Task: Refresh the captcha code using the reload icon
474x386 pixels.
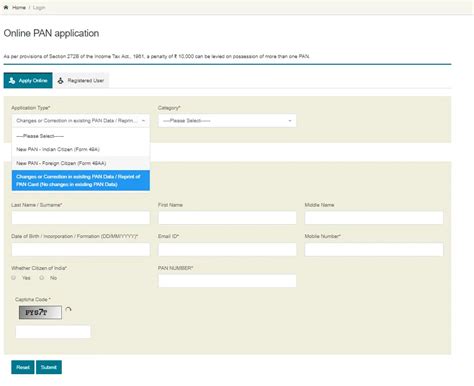Action: (68, 310)
